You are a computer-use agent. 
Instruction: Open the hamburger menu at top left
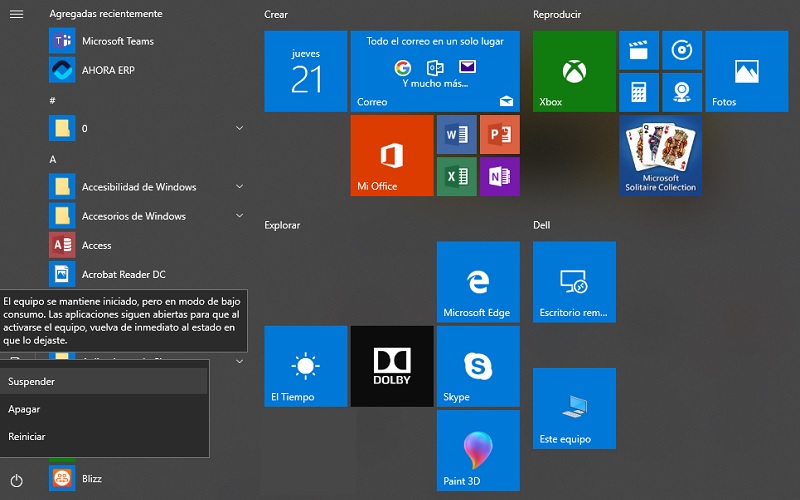click(16, 14)
